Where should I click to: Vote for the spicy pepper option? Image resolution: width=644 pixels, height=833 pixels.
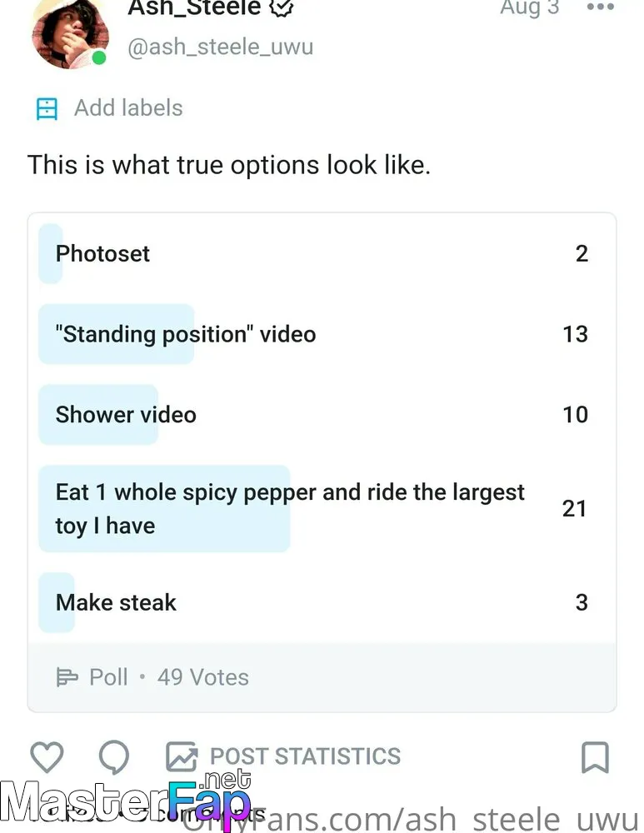322,508
